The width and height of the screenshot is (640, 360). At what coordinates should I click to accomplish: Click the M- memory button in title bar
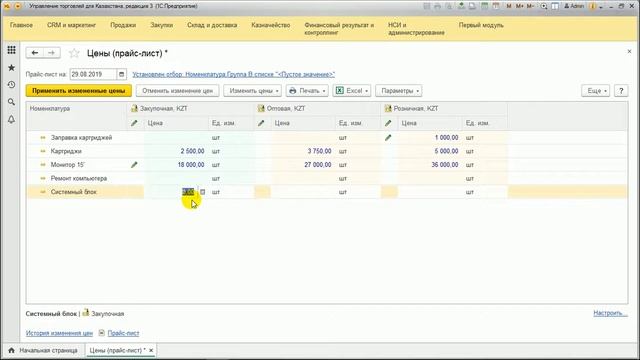[530, 6]
